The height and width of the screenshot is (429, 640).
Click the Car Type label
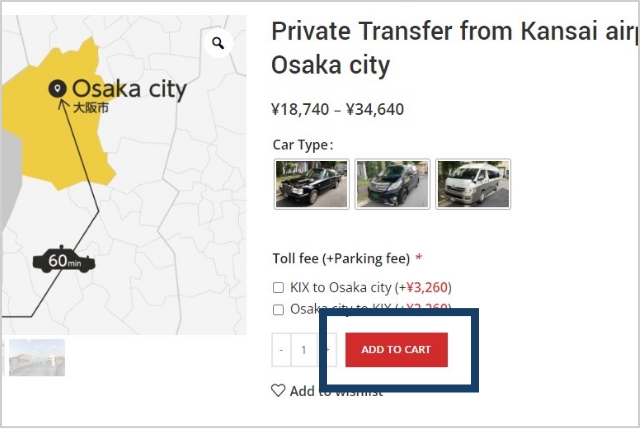point(303,144)
